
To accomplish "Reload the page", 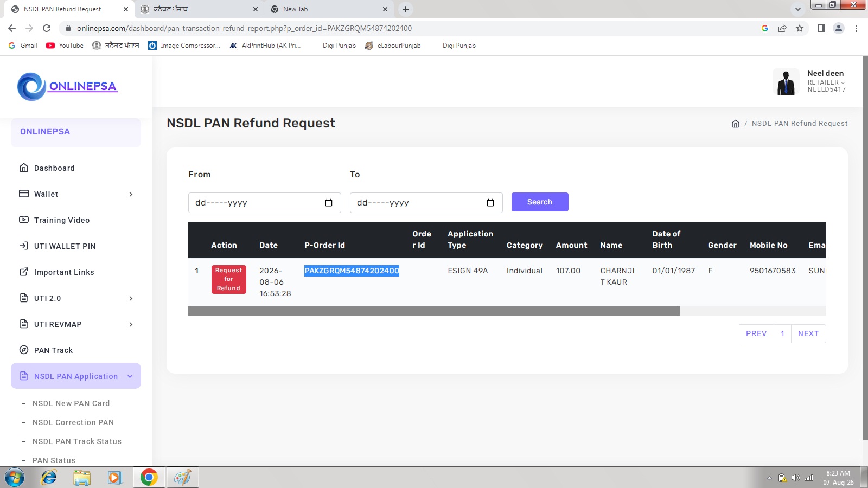I will (47, 28).
